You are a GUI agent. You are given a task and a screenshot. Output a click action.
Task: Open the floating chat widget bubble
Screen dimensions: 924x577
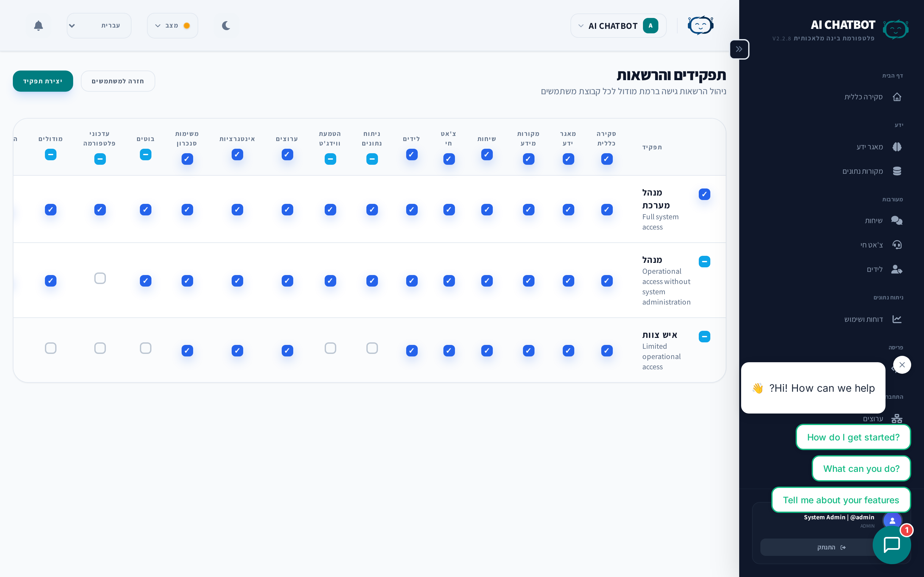(892, 545)
